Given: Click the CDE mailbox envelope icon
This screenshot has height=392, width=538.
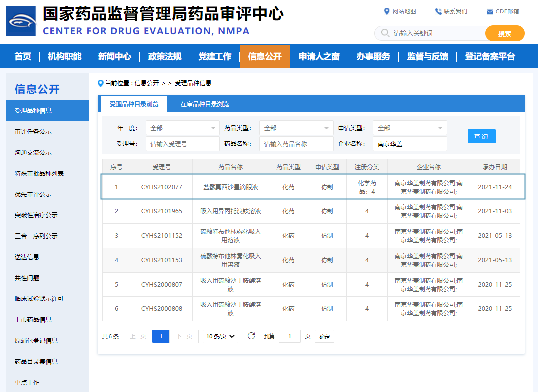Looking at the screenshot, I should coord(490,11).
